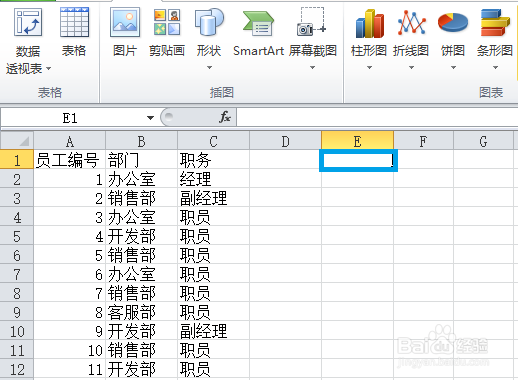Select employee number 1 cell in column A

click(70, 179)
